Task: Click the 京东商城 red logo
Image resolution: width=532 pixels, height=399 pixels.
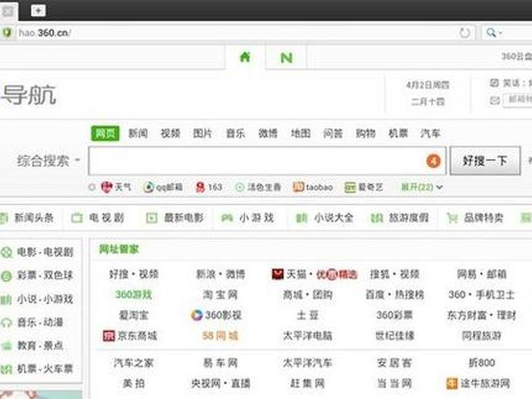Action: [x=108, y=336]
